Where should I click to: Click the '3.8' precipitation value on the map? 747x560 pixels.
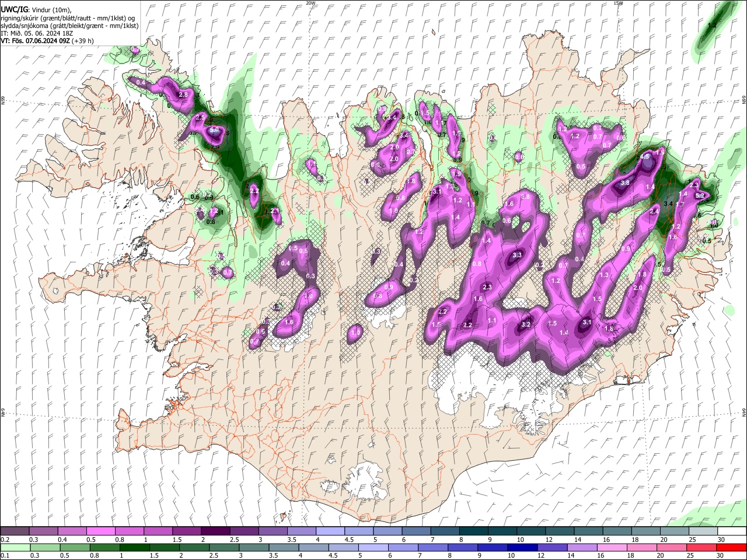coord(625,183)
